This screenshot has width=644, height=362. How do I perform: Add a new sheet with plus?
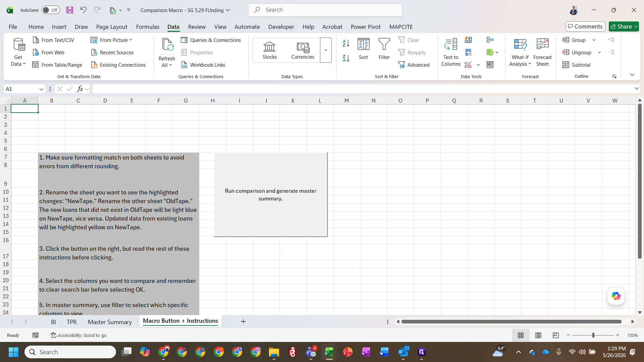[243, 322]
